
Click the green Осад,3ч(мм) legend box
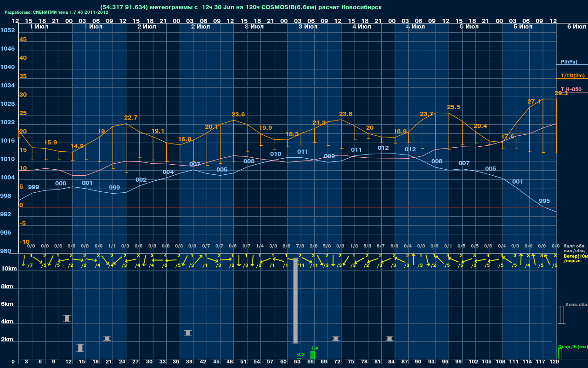[560, 354]
